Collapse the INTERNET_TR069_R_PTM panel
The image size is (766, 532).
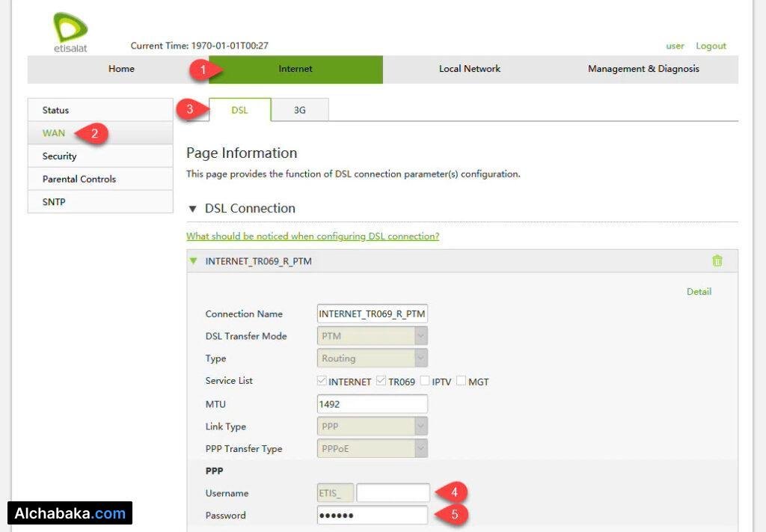(x=194, y=260)
